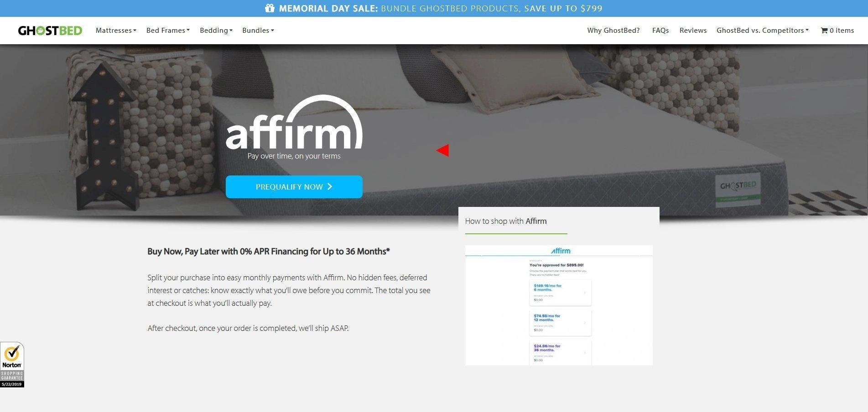
Task: Expand GhostBed vs. Competitors menu
Action: [762, 31]
